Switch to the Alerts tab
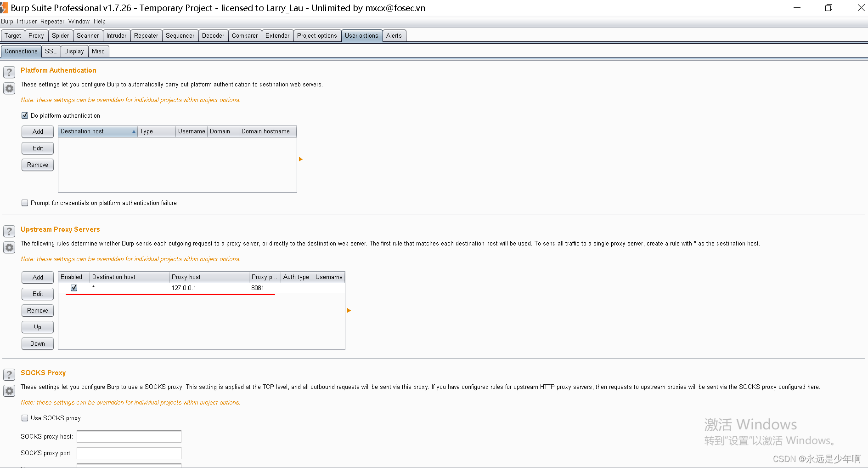868x468 pixels. [x=394, y=35]
